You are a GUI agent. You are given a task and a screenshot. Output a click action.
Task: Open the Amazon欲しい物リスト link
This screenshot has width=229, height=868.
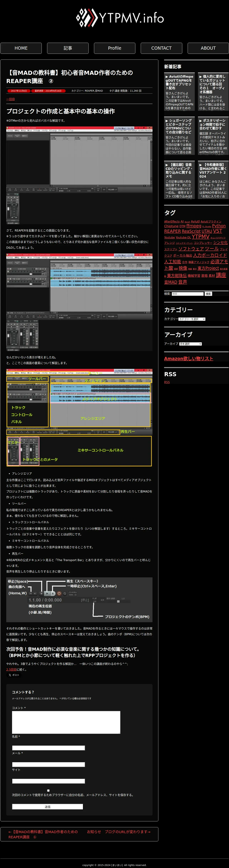(189, 359)
